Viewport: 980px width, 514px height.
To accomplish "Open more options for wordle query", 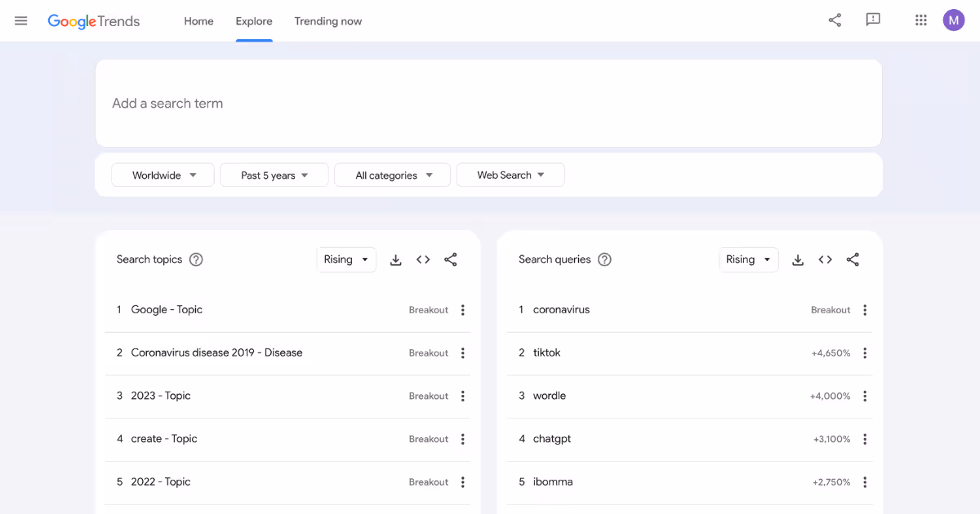I will coord(865,396).
